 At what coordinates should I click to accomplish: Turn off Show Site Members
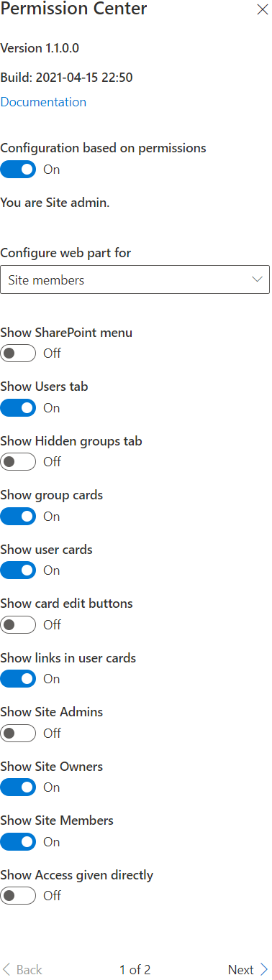coord(18,842)
